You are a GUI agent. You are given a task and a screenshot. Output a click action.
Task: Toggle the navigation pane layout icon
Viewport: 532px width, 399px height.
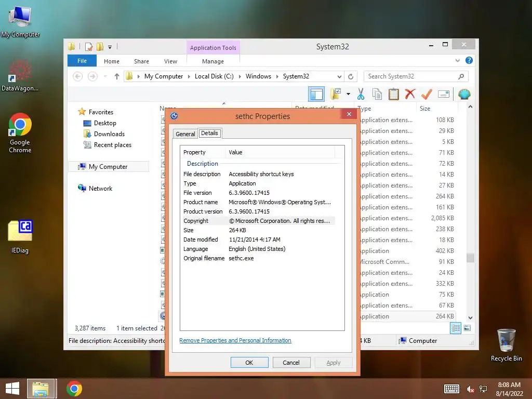tap(316, 94)
